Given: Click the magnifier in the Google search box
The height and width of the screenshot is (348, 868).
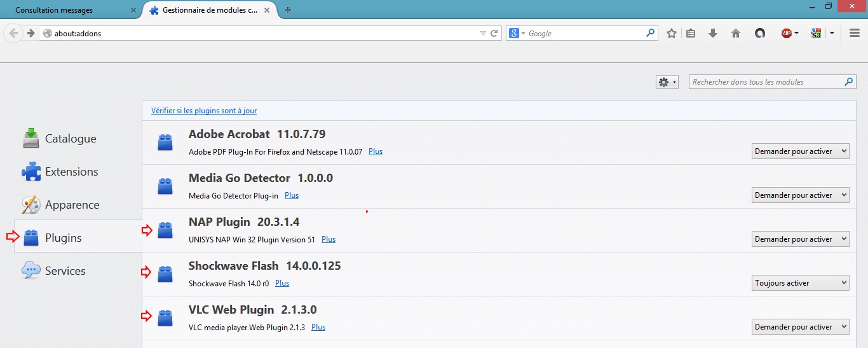Looking at the screenshot, I should (650, 33).
